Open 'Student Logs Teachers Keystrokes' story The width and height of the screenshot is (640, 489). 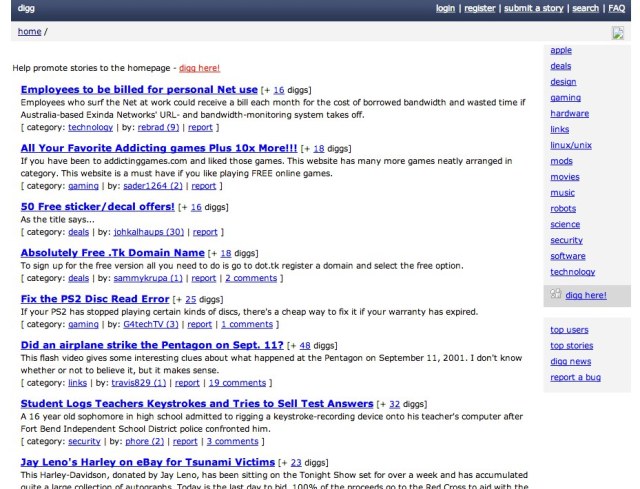197,404
